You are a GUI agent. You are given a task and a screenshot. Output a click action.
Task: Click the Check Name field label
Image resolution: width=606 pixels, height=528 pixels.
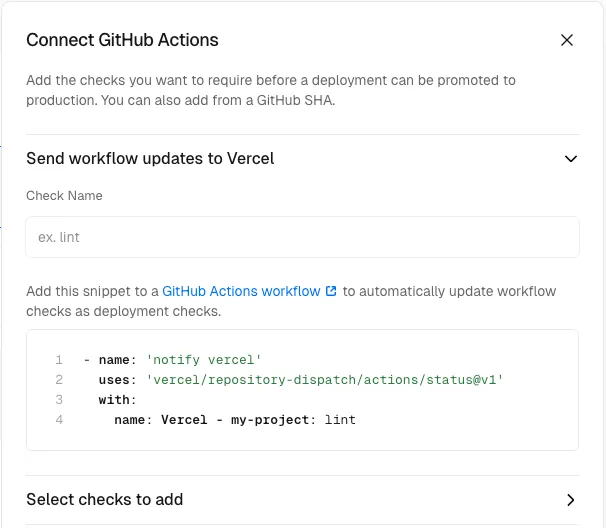(x=64, y=195)
